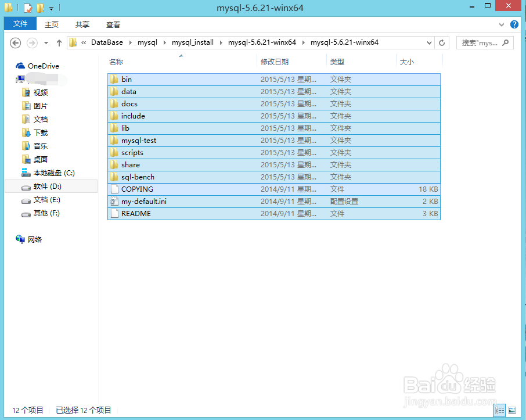Switch to the 查看 ribbon tab
This screenshot has height=420, width=526.
pyautogui.click(x=113, y=24)
